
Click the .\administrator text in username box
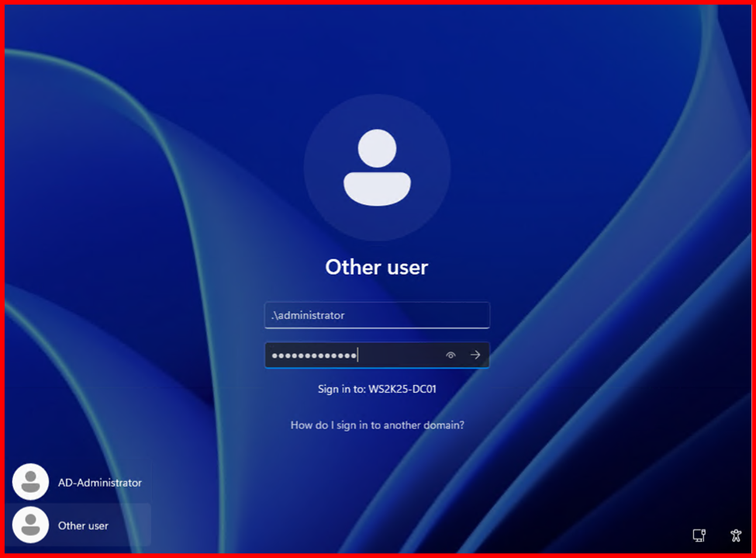[x=308, y=315]
